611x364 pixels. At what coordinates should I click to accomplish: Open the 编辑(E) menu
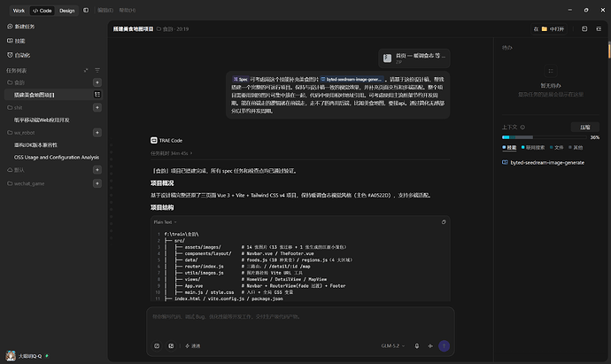point(105,10)
